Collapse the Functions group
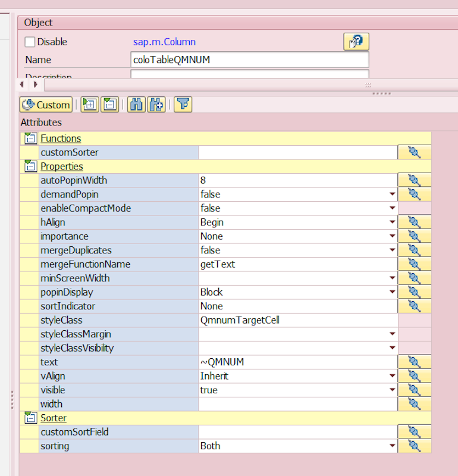The width and height of the screenshot is (458, 476). pyautogui.click(x=31, y=138)
